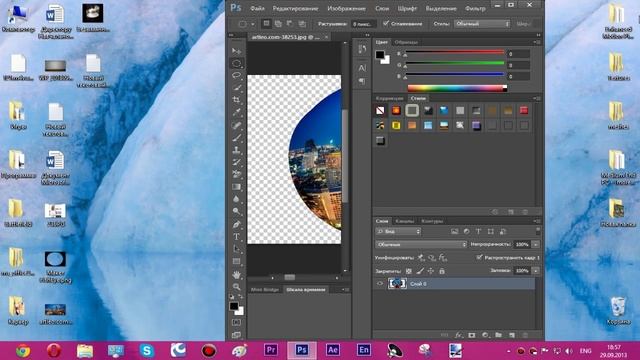Select the Eyedropper tool

click(236, 112)
